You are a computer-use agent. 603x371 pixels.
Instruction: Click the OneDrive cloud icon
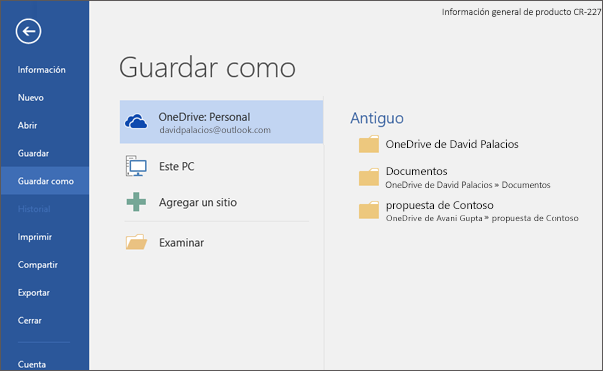point(136,121)
